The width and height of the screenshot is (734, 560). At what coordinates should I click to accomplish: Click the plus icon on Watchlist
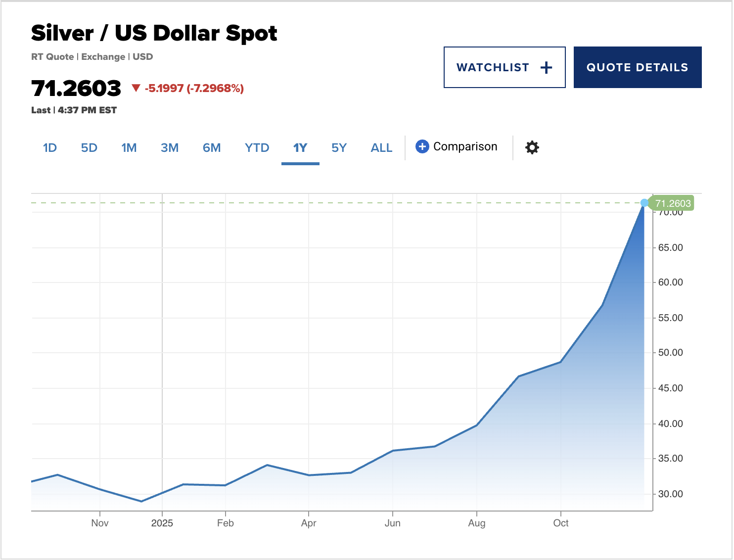click(x=546, y=68)
